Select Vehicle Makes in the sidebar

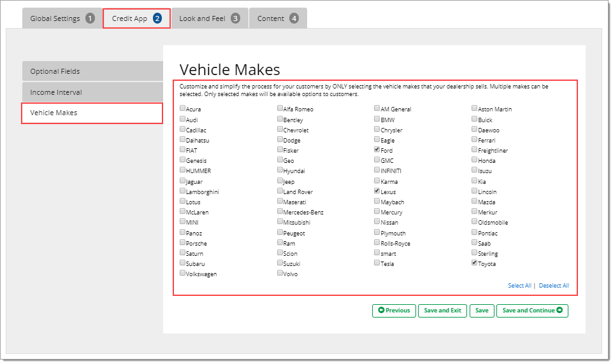click(92, 113)
